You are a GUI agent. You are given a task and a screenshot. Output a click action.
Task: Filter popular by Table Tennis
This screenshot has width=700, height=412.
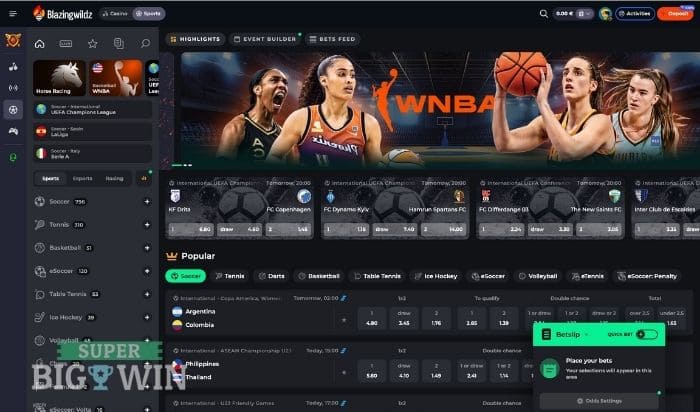click(x=377, y=276)
